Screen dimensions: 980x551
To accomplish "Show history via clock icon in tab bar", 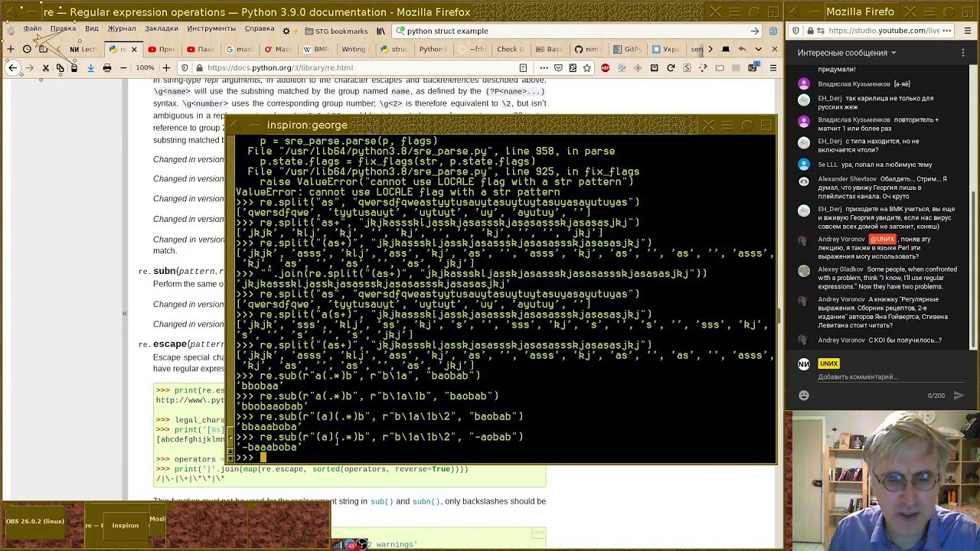I will point(27,49).
